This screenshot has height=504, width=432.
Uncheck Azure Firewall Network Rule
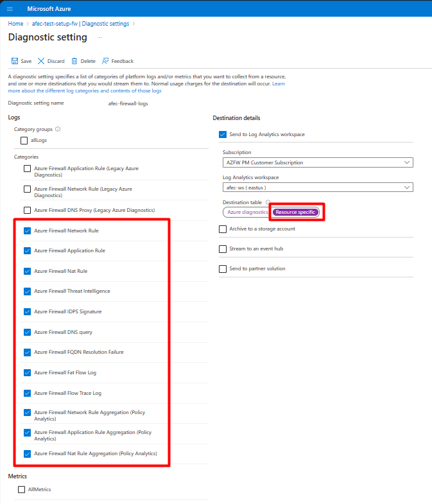pyautogui.click(x=28, y=230)
